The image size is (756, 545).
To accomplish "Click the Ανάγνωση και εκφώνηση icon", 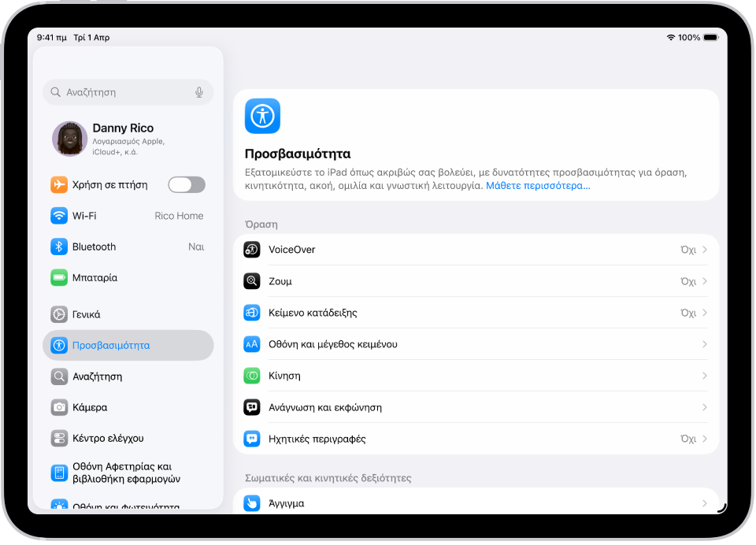I will pos(252,407).
